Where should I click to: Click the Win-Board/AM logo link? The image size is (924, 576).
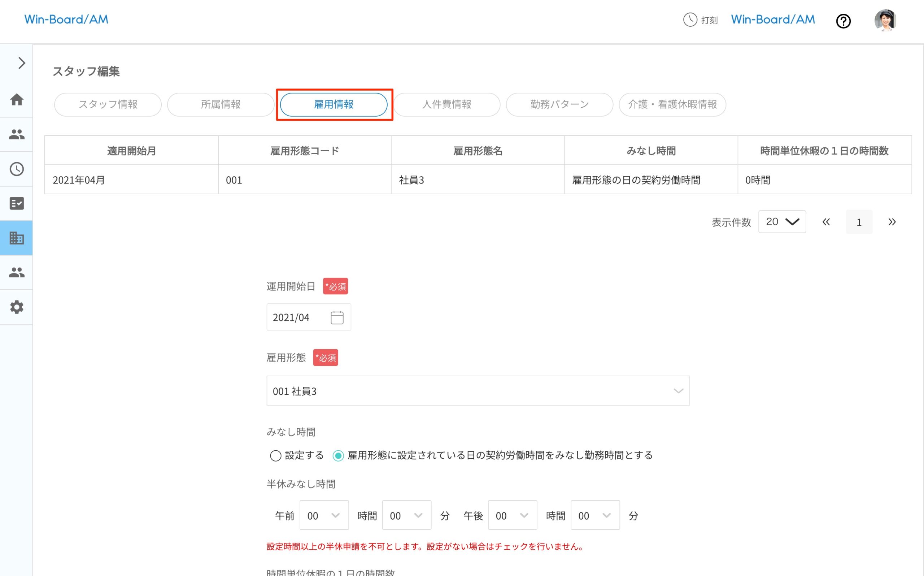(66, 20)
